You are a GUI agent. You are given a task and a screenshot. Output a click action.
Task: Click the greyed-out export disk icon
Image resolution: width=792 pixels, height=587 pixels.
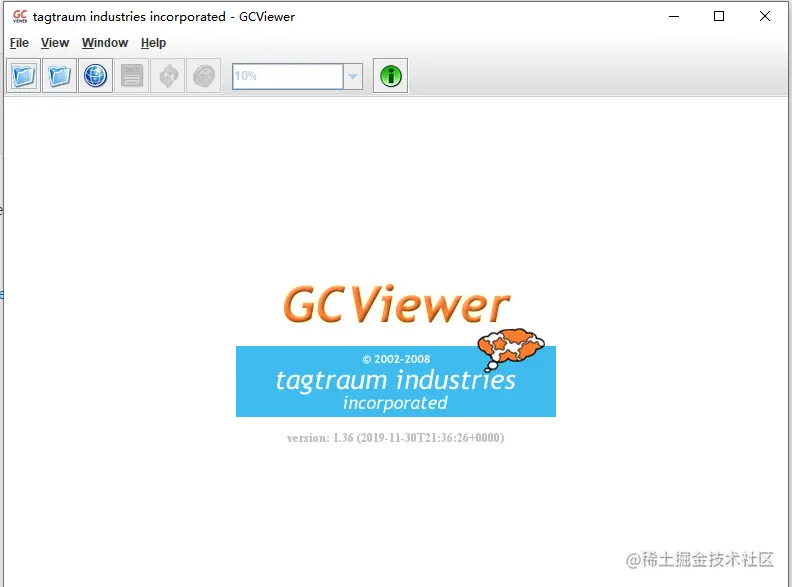(132, 76)
